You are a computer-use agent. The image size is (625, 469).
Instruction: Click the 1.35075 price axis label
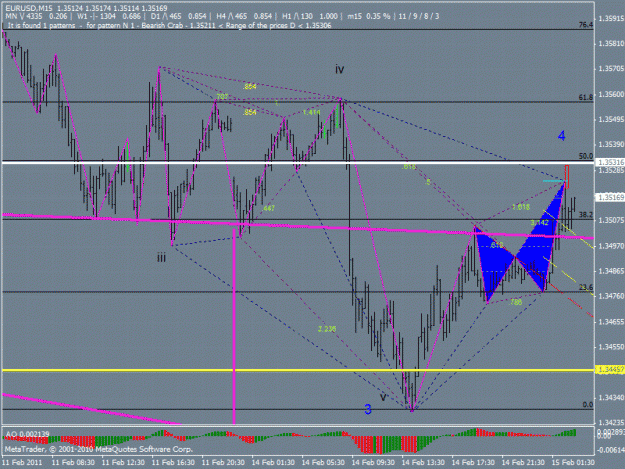point(611,220)
